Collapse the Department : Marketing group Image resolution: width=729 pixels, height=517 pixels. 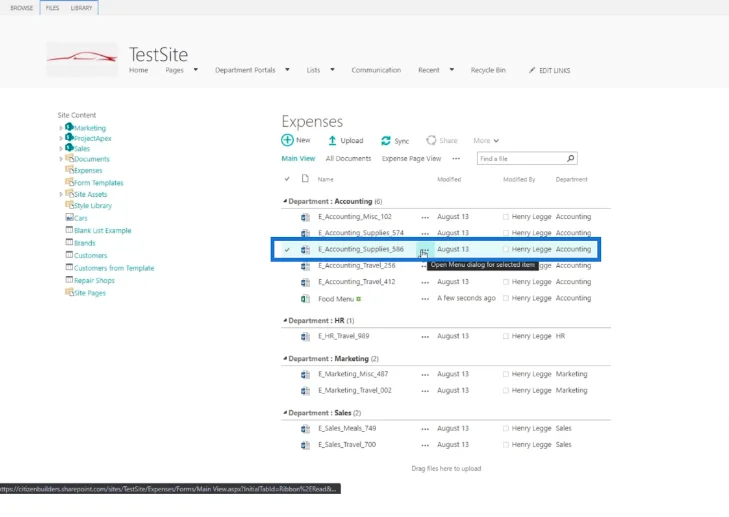(285, 358)
